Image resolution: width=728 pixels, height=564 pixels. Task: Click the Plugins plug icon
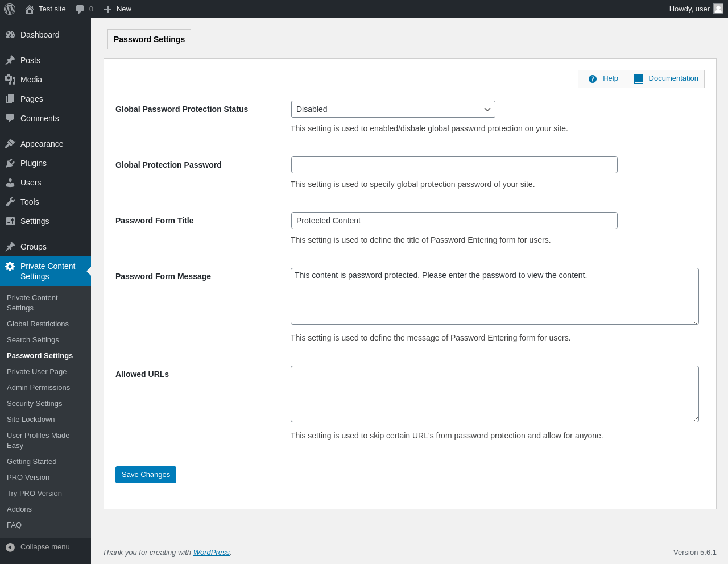(x=10, y=163)
